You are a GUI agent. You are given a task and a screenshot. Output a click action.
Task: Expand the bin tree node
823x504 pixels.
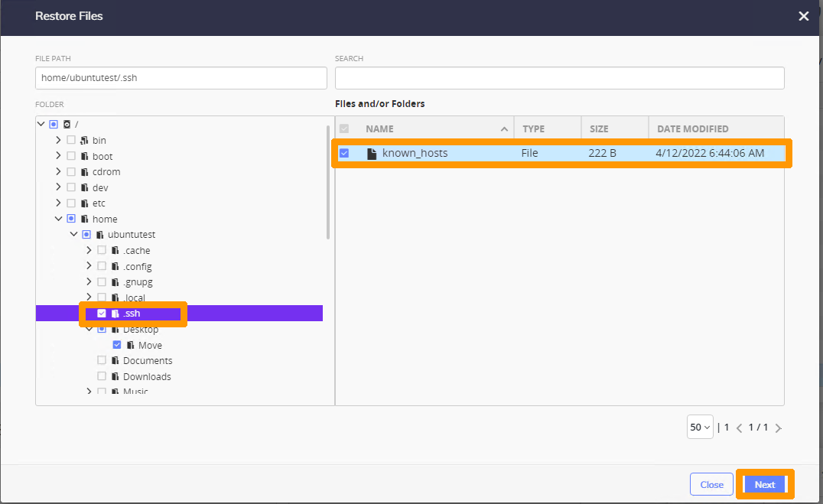point(59,140)
